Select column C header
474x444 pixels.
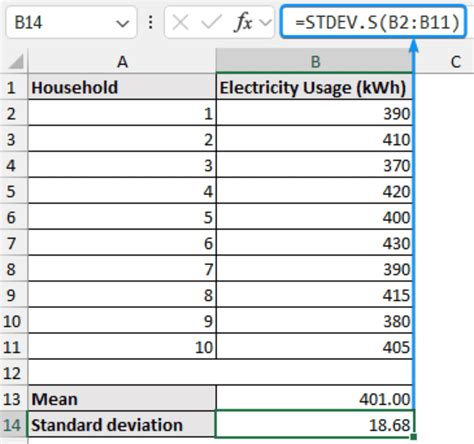coord(456,61)
